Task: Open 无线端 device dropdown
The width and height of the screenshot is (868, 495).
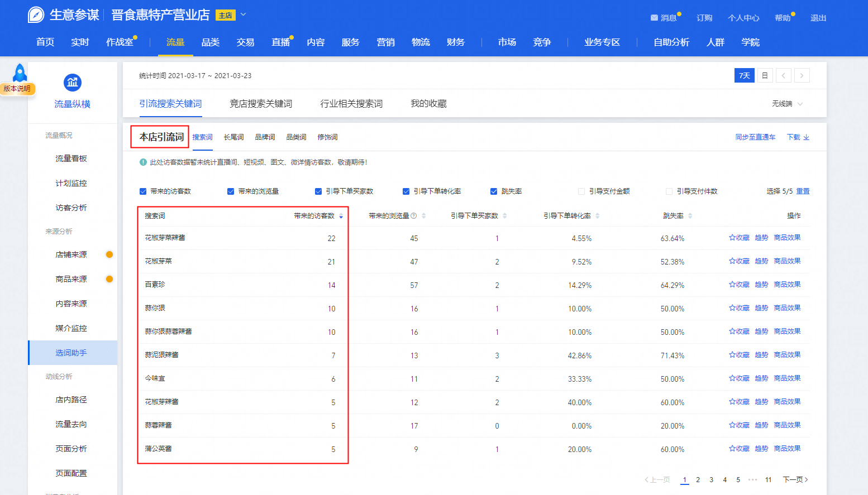Action: pyautogui.click(x=788, y=104)
